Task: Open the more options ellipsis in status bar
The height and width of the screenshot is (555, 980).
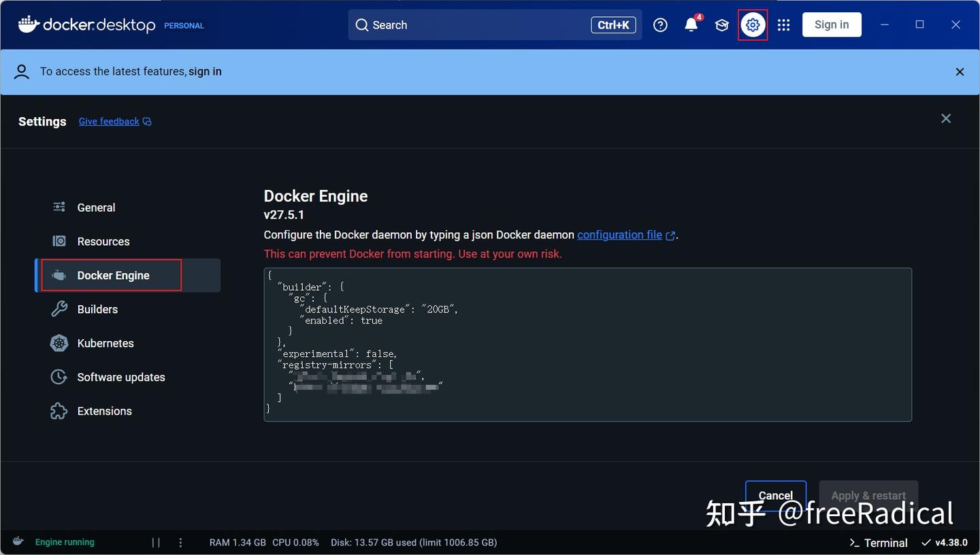Action: coord(180,541)
